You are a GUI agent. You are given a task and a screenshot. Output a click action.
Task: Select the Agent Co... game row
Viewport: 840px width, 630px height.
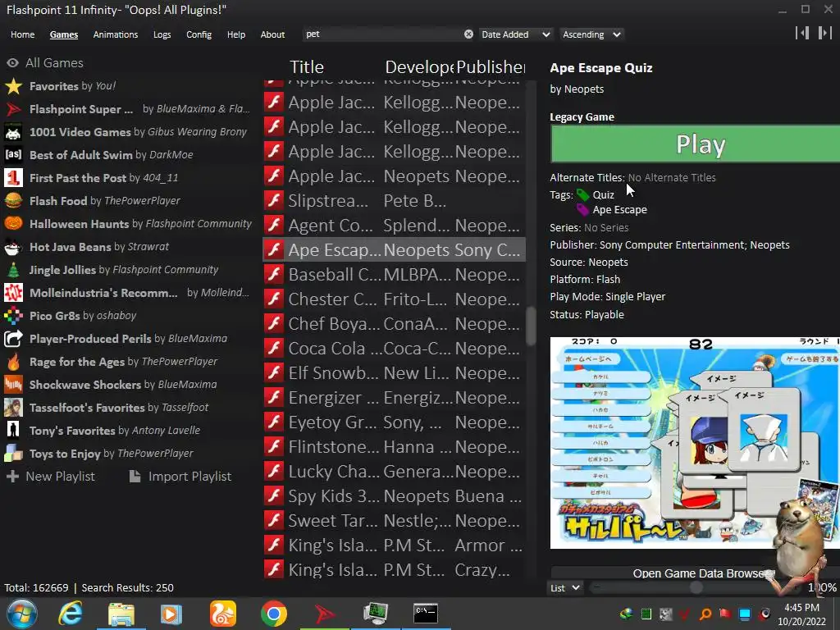394,225
